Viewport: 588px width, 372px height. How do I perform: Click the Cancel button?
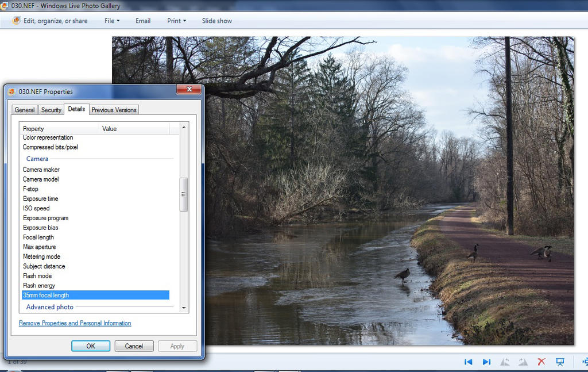134,346
